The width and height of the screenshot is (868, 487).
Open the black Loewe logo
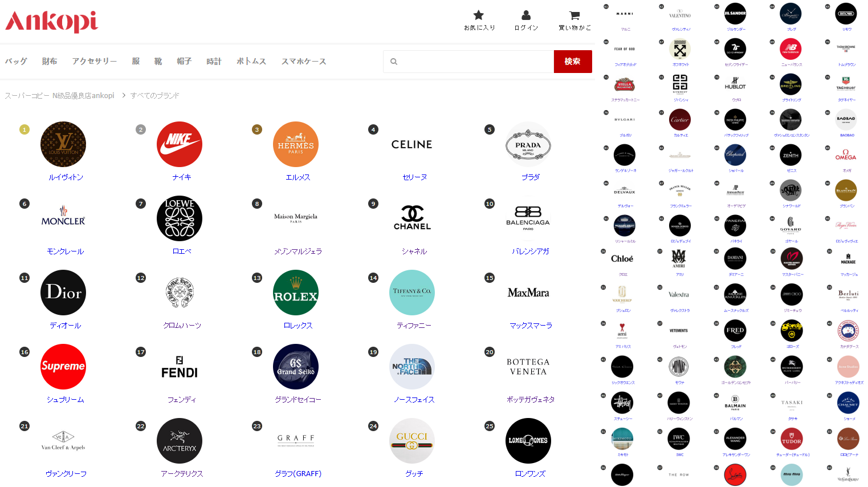click(180, 218)
